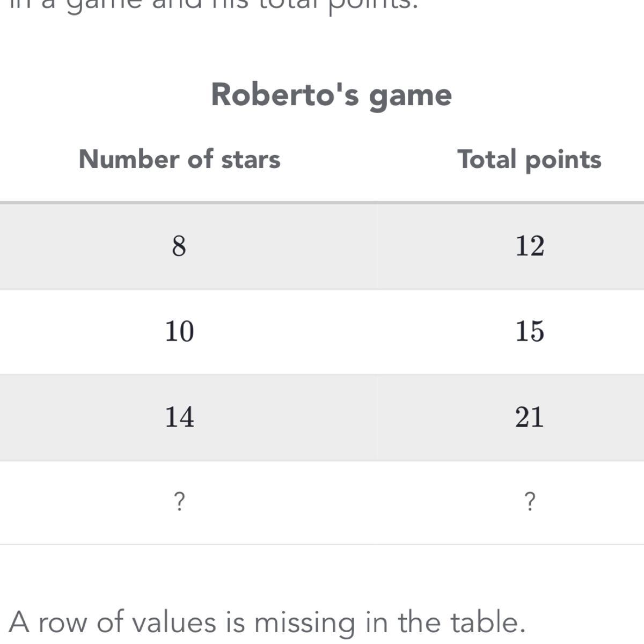The image size is (644, 644).
Task: Select the cell showing 10 stars
Action: 179,331
